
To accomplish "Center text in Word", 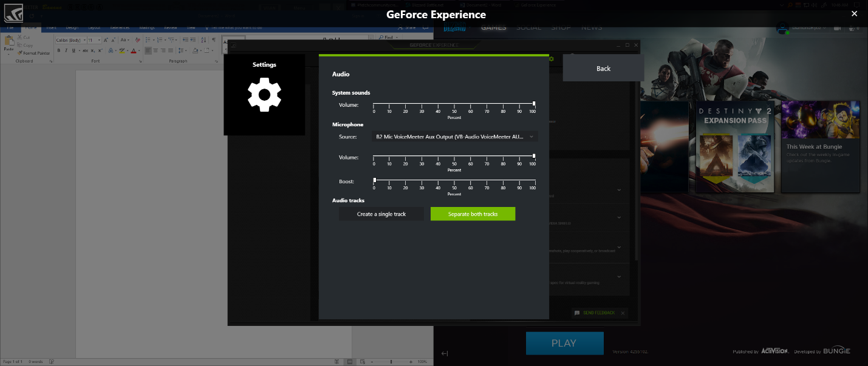I will click(155, 50).
